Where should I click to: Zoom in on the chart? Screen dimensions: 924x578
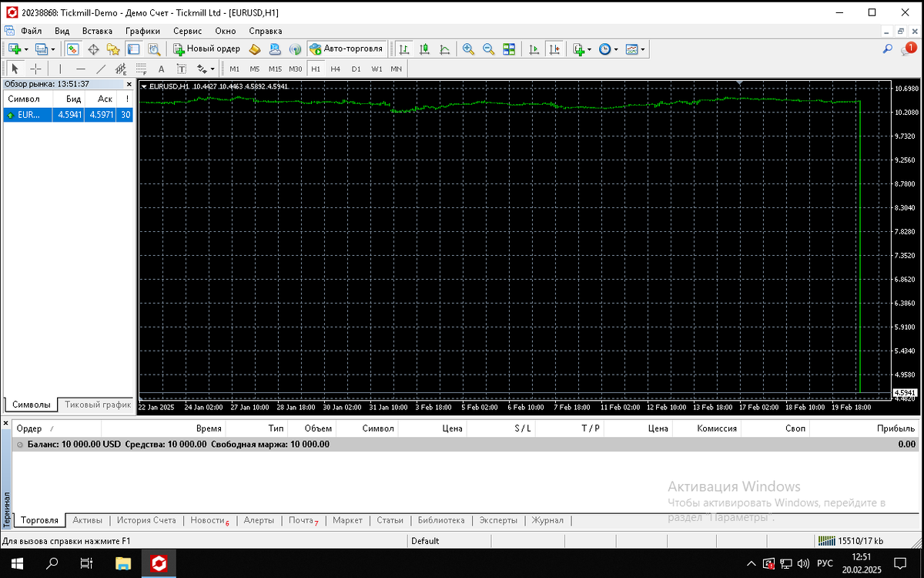pyautogui.click(x=468, y=49)
